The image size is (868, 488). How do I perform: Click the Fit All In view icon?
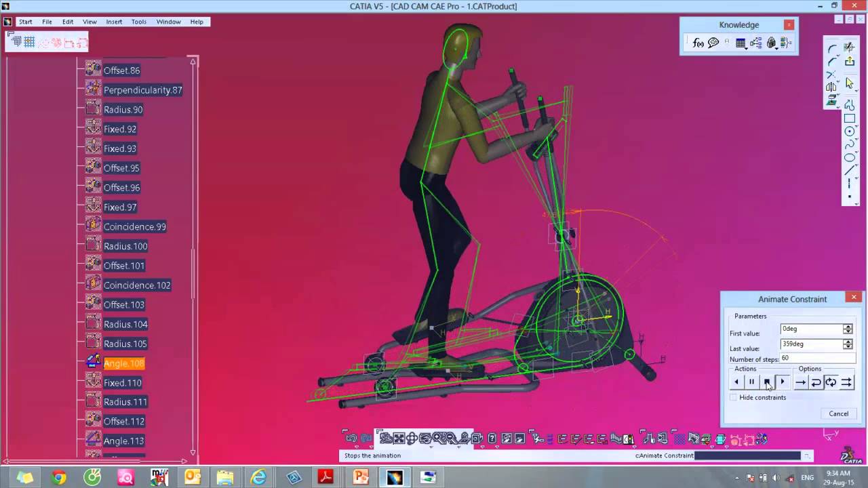pyautogui.click(x=399, y=439)
